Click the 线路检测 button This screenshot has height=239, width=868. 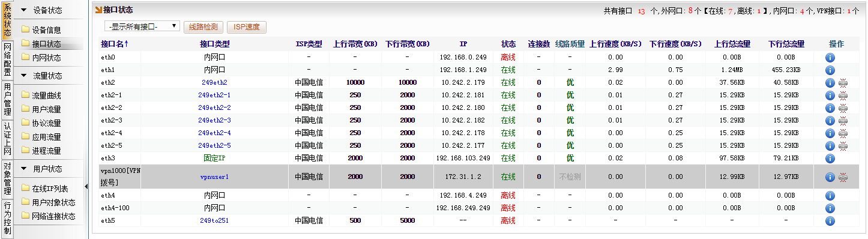point(204,27)
